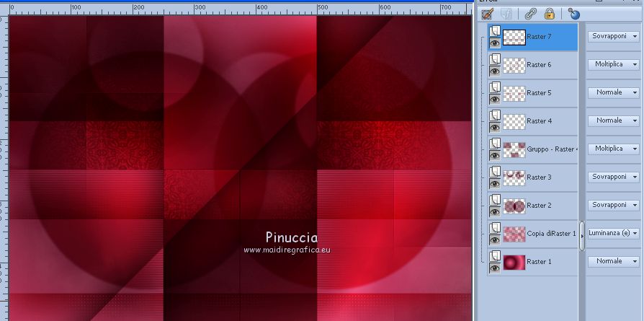
Task: Open Moltiplica blend mode dropdown for Raster 6
Action: point(614,64)
